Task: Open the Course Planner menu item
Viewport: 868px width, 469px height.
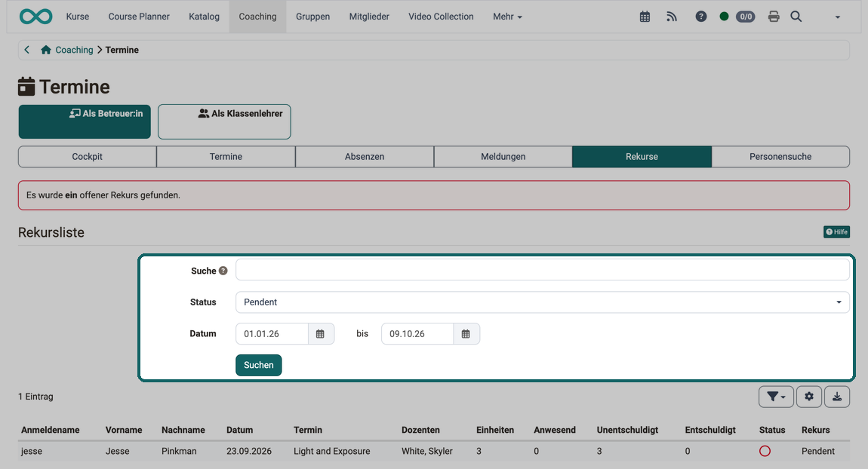Action: tap(139, 17)
